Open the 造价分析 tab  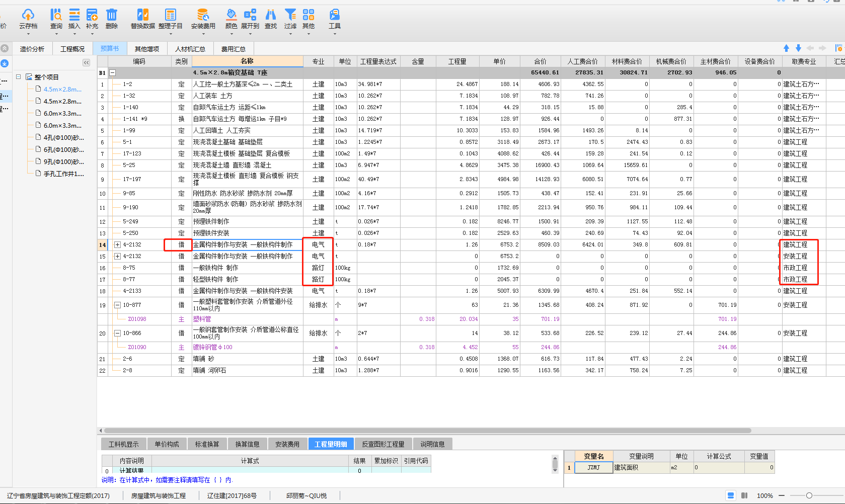pos(32,49)
